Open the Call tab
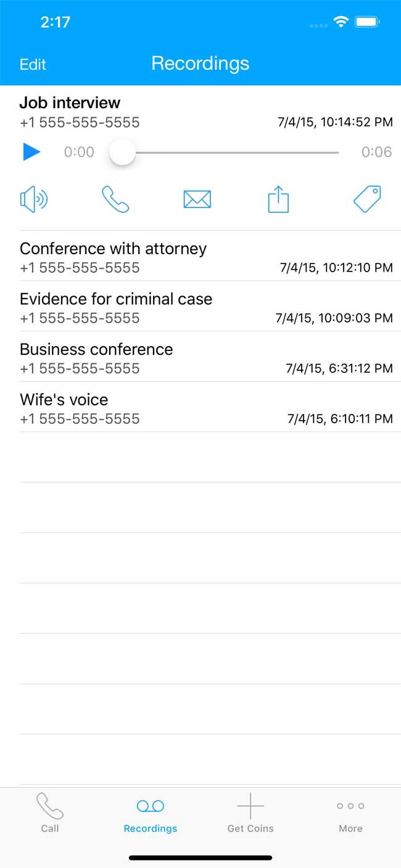This screenshot has width=401, height=868. tap(50, 813)
